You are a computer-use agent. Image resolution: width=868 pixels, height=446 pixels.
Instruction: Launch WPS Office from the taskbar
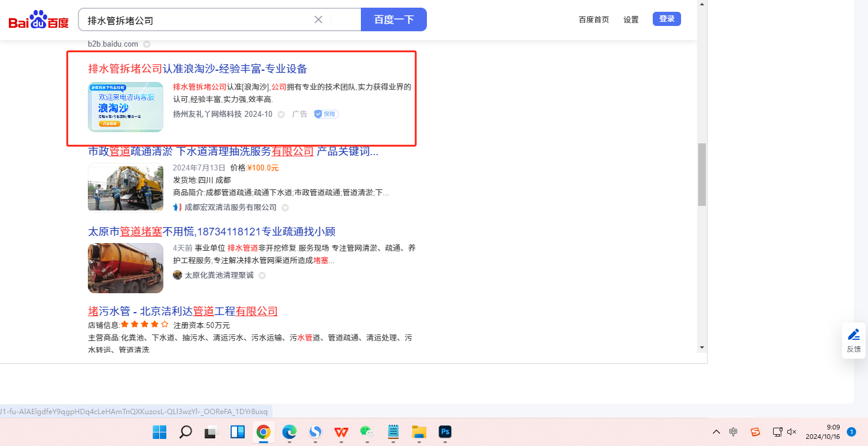point(341,432)
